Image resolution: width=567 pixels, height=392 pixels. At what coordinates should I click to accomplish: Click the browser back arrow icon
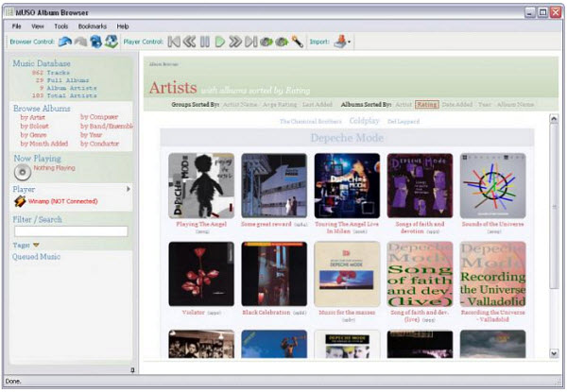pyautogui.click(x=64, y=42)
